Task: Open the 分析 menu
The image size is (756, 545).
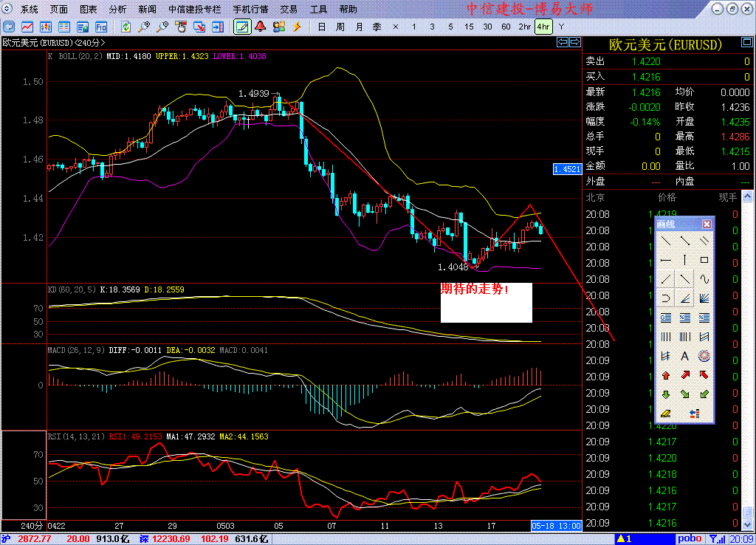Action: pos(117,9)
